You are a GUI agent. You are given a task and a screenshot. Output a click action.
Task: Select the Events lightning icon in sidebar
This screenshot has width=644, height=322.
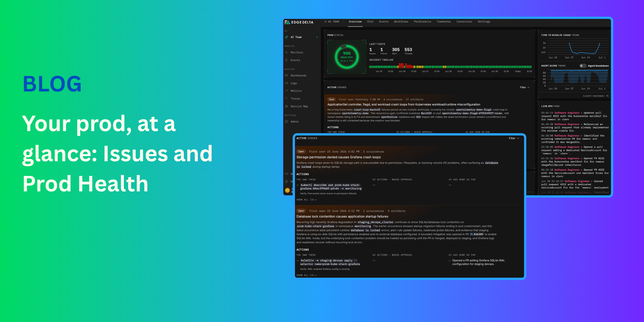point(286,60)
